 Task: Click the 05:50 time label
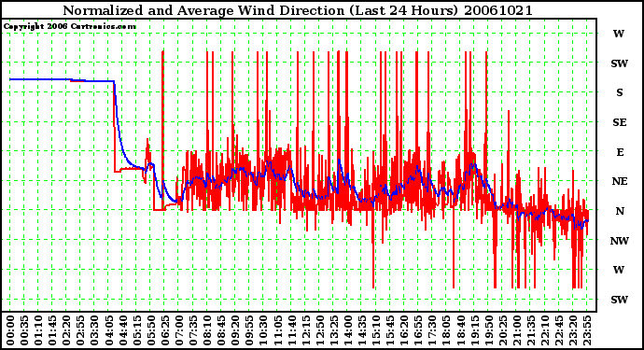pyautogui.click(x=150, y=330)
